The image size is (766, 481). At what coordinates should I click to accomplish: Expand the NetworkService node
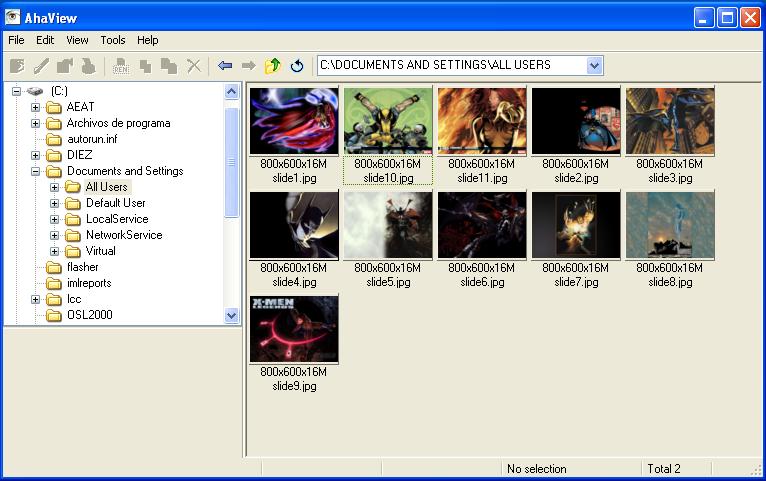(x=54, y=235)
